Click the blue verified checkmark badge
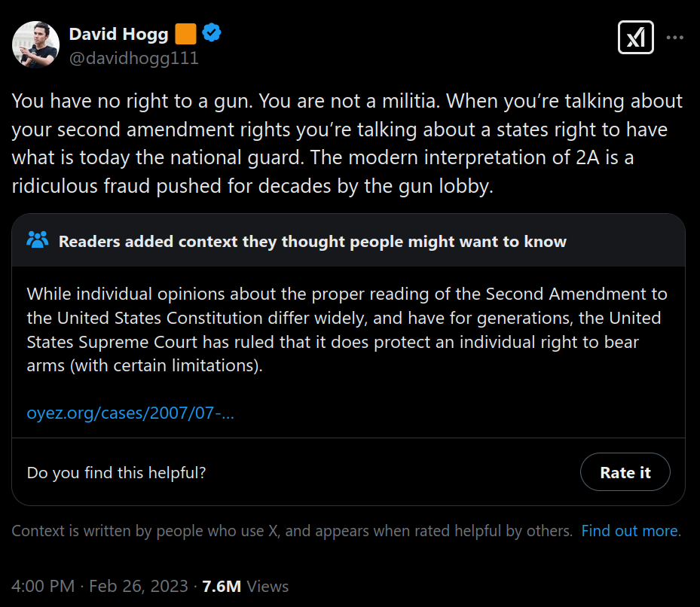 [211, 34]
